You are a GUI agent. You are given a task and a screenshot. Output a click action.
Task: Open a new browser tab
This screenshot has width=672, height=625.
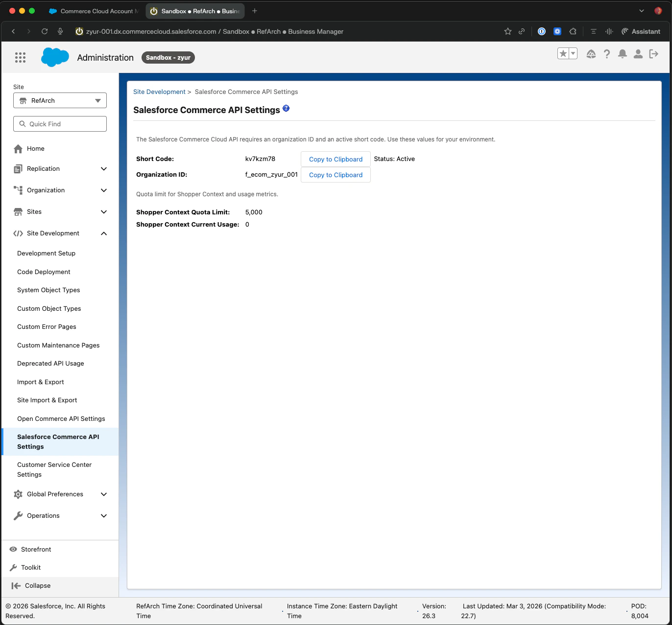pos(255,11)
